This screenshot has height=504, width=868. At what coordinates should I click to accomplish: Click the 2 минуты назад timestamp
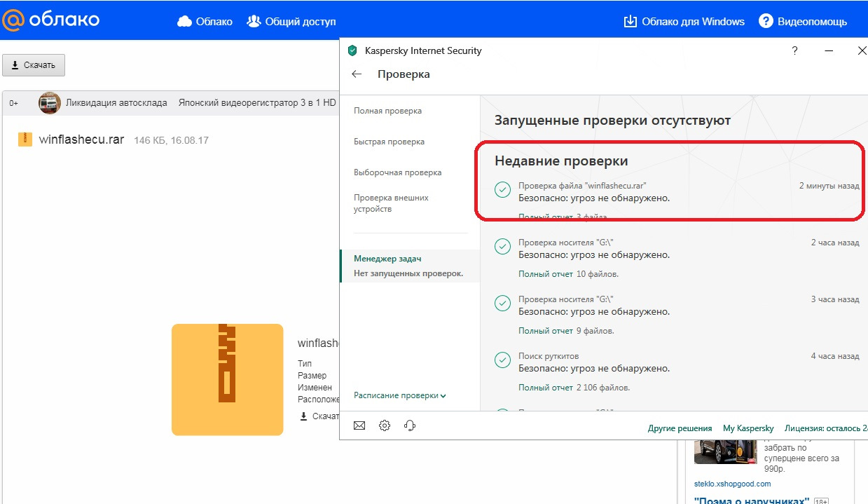pos(829,186)
